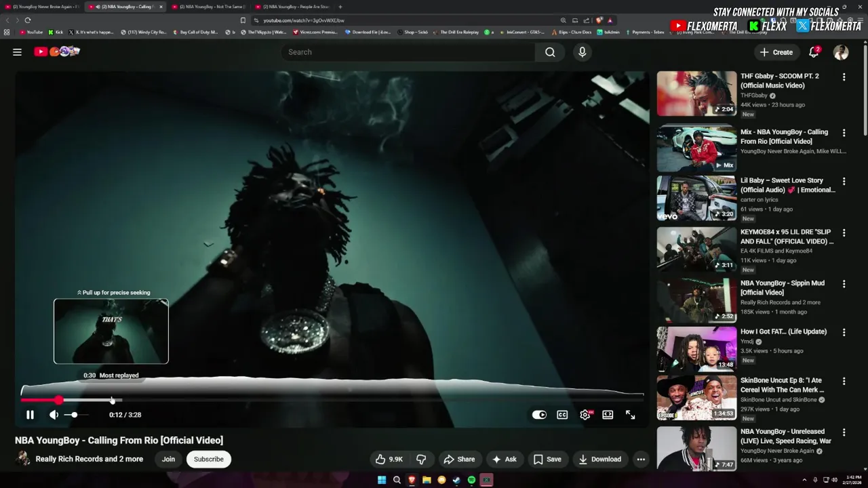The width and height of the screenshot is (868, 488).
Task: Open options for SkinBone Uncut Ep 8
Action: coord(844,382)
